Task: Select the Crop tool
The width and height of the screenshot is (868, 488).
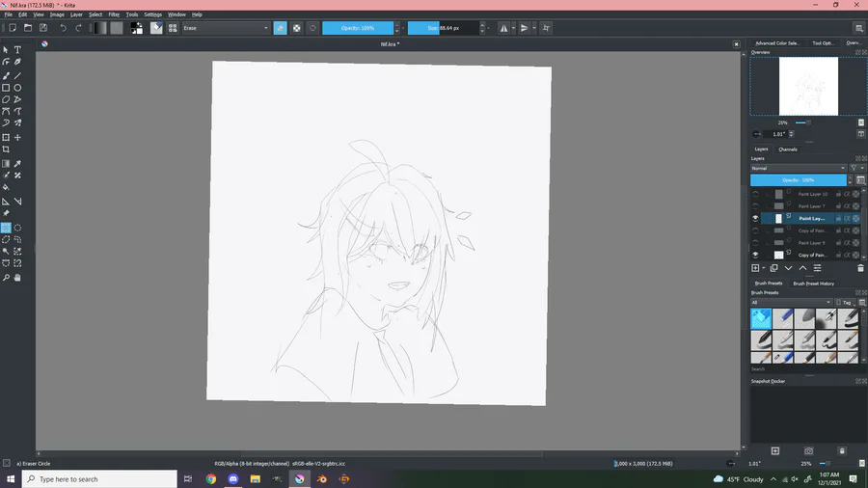Action: pos(6,149)
